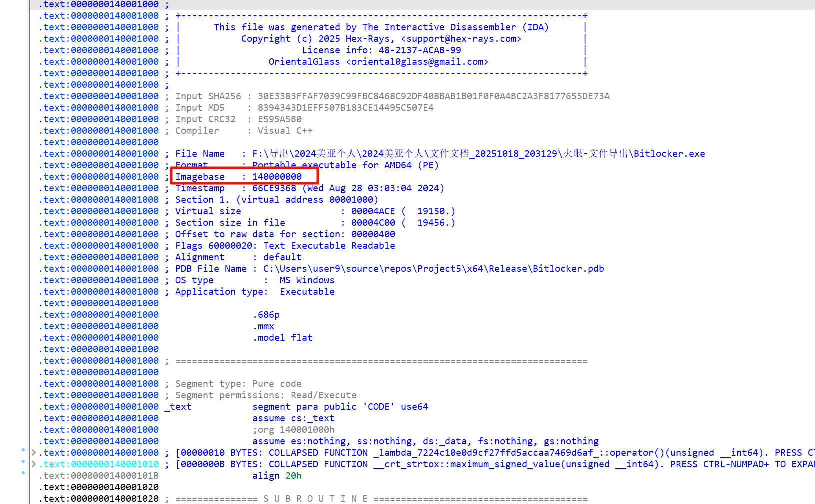Toggle breakpoint dot beside the align 20h line
This screenshot has height=504, width=815.
pyautogui.click(x=23, y=472)
